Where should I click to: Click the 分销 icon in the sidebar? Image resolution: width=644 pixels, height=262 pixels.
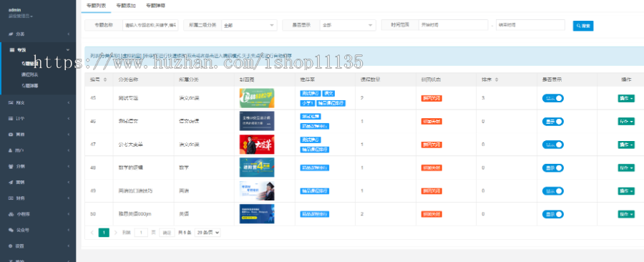point(11,166)
